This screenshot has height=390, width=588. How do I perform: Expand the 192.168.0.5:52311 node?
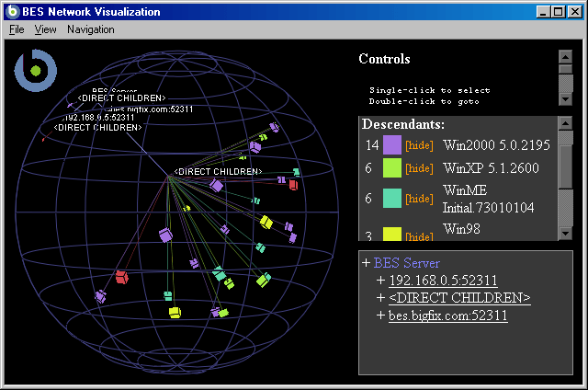380,281
